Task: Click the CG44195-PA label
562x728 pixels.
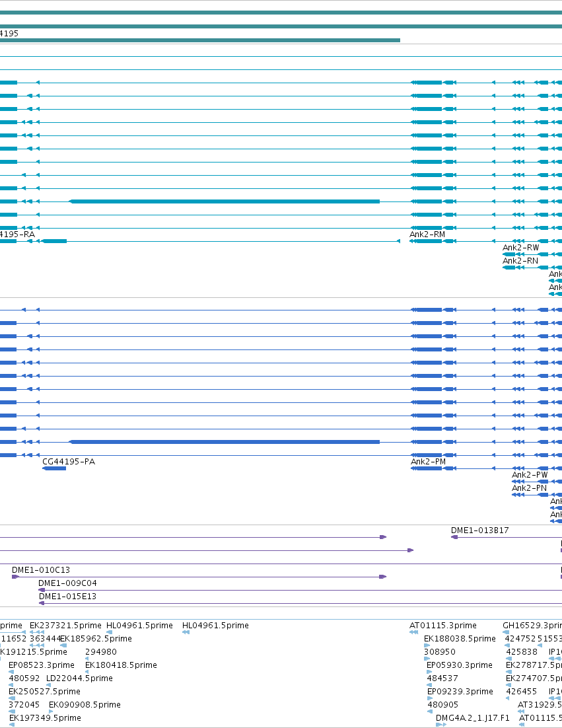Action: point(69,462)
